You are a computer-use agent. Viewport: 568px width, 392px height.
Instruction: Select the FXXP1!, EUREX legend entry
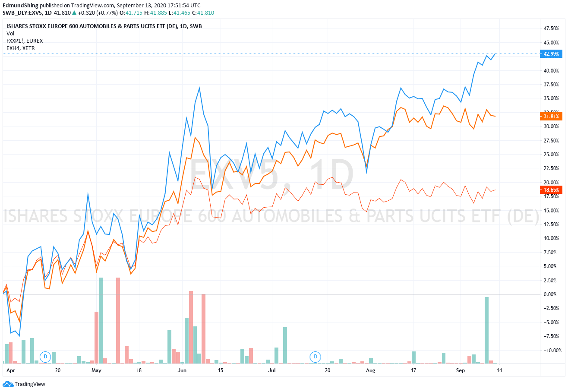[x=25, y=41]
